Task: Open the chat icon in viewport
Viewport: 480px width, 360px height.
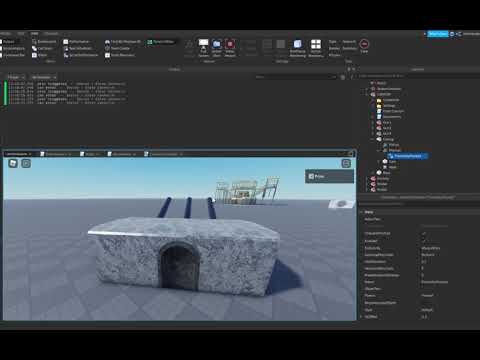Action: (x=26, y=163)
